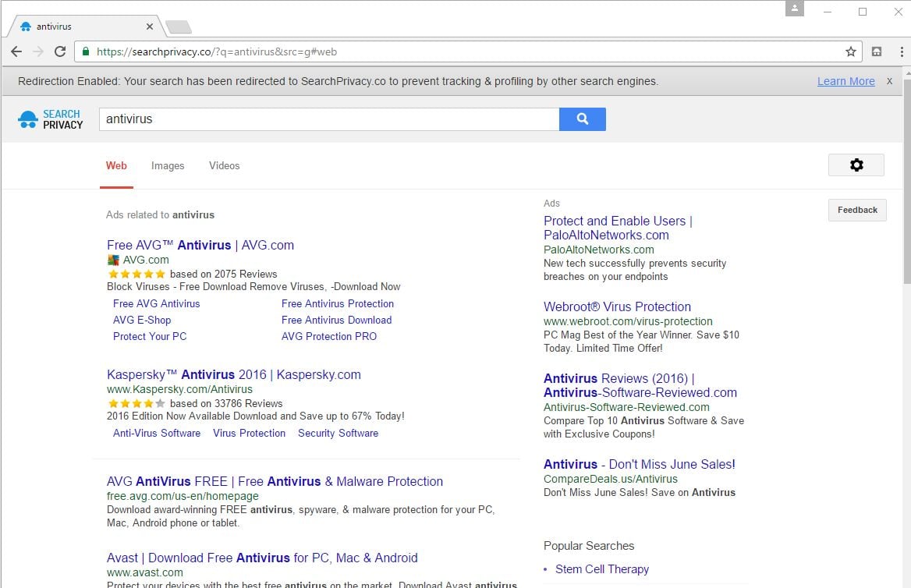Open the Free Antivirus Protection sublink
Screen dimensions: 911x588
point(338,303)
